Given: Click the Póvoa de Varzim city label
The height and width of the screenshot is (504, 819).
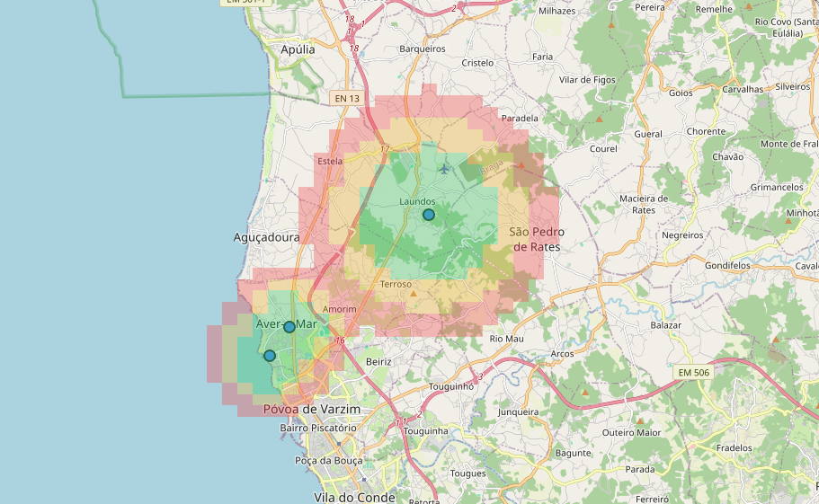Looking at the screenshot, I should 311,409.
